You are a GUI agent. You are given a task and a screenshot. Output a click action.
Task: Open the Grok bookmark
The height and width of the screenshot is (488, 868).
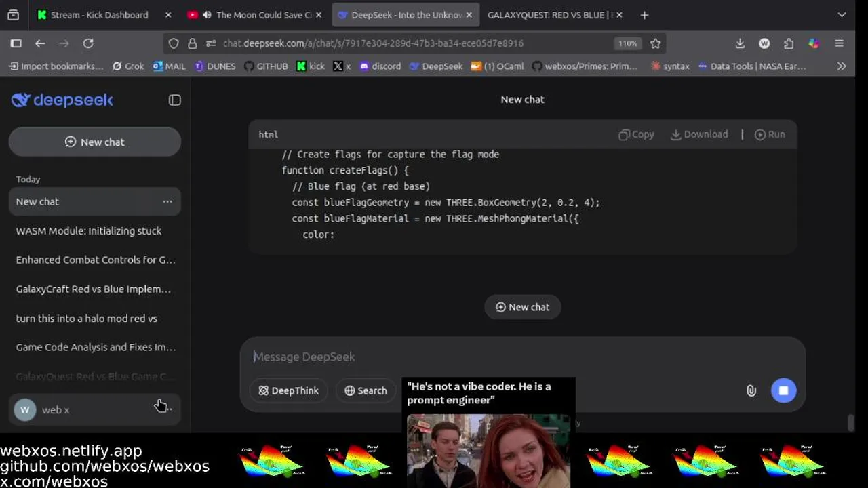point(128,66)
